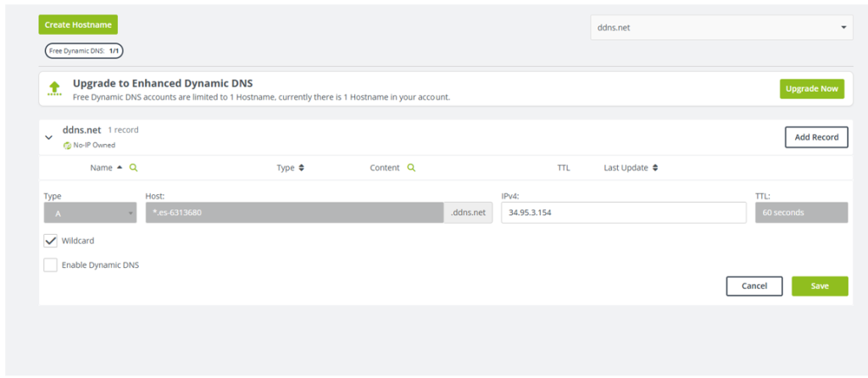
Task: Click the TTL 60 seconds field
Action: pyautogui.click(x=801, y=213)
